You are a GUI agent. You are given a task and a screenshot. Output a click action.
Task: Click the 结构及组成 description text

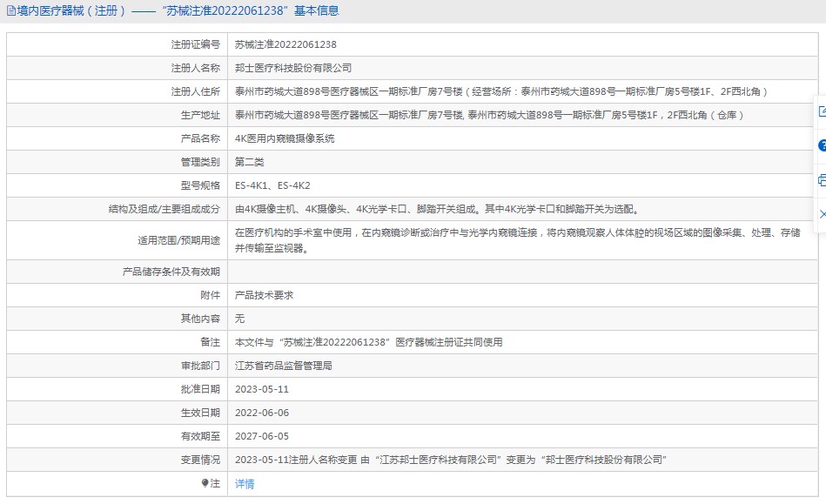(437, 209)
